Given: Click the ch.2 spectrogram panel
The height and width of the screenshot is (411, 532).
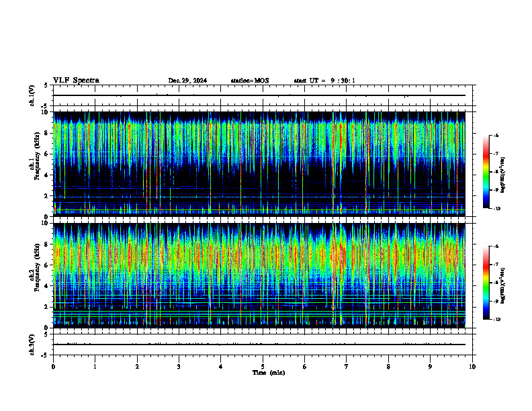Looking at the screenshot, I should [259, 275].
